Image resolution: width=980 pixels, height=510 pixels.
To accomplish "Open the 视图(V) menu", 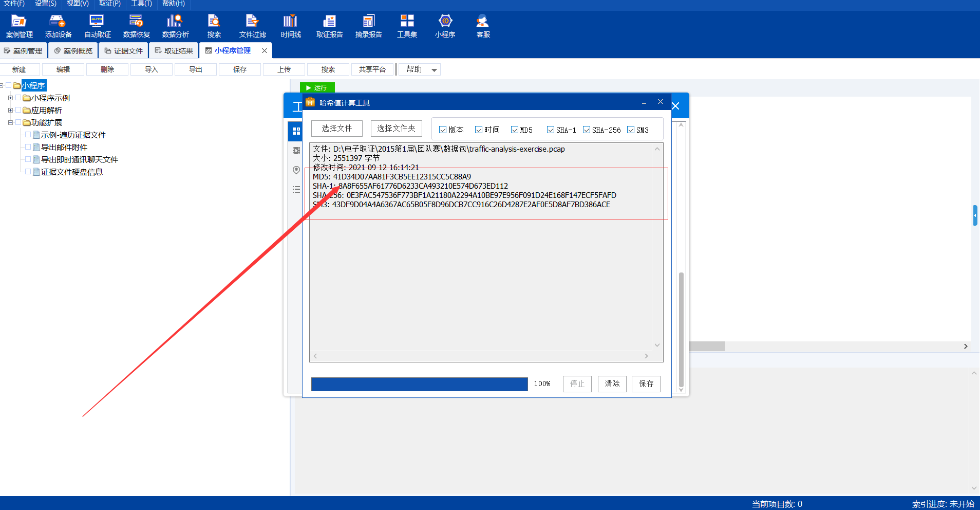I will pyautogui.click(x=78, y=4).
